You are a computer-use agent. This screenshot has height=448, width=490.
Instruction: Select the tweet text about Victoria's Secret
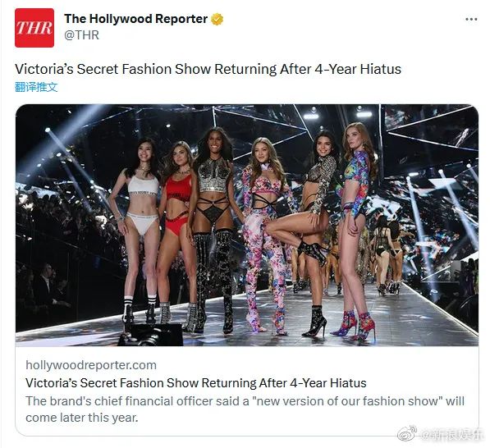[208, 69]
